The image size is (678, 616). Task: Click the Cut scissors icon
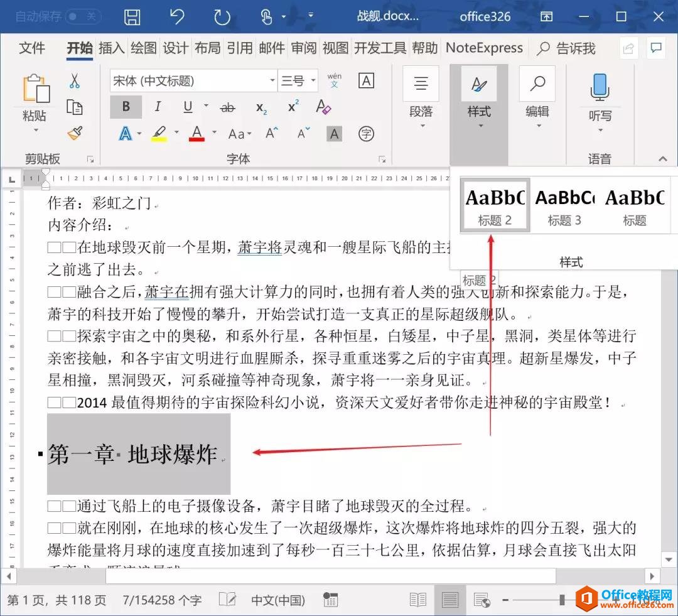(x=75, y=81)
